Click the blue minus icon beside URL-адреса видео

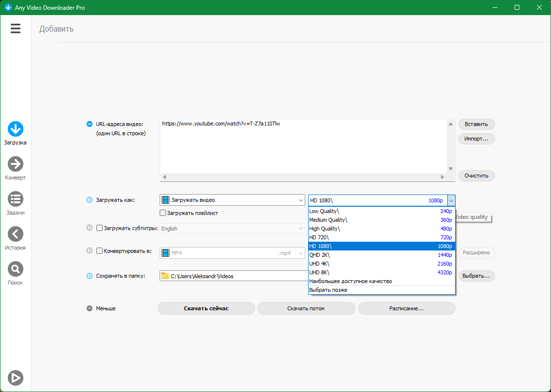(x=89, y=124)
